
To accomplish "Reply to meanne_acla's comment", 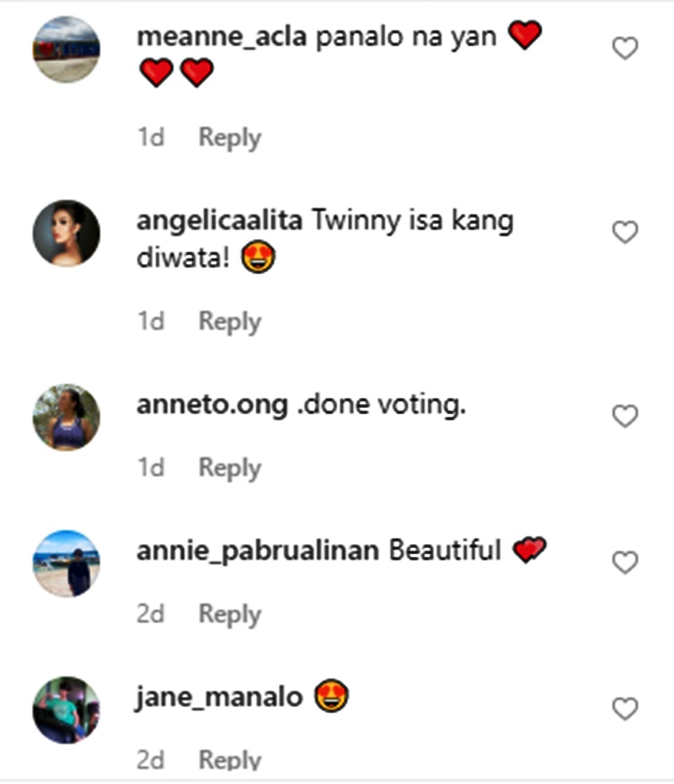I will [x=230, y=137].
